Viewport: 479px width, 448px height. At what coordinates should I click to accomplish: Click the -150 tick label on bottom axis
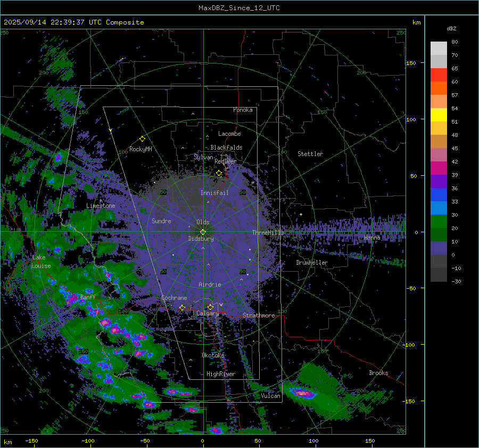coord(31,441)
